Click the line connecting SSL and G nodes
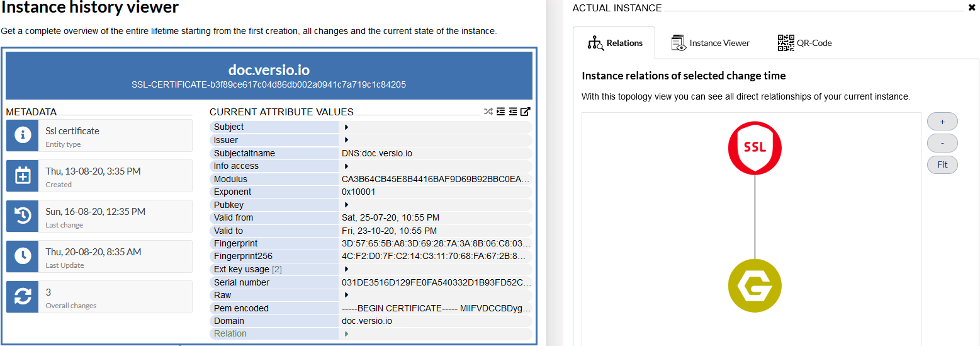The height and width of the screenshot is (346, 980). [x=755, y=217]
